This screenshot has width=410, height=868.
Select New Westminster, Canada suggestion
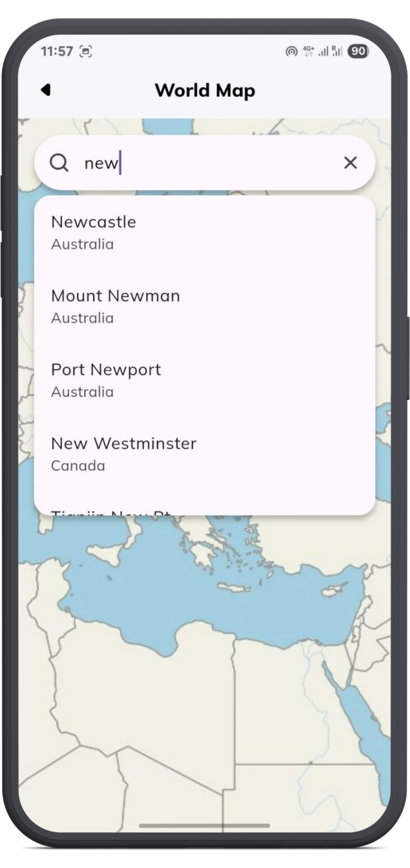click(204, 454)
